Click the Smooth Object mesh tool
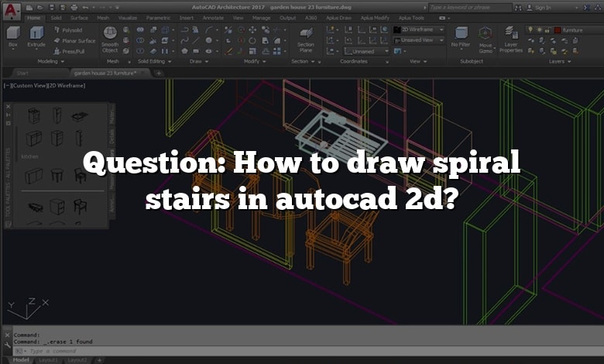 [110, 36]
